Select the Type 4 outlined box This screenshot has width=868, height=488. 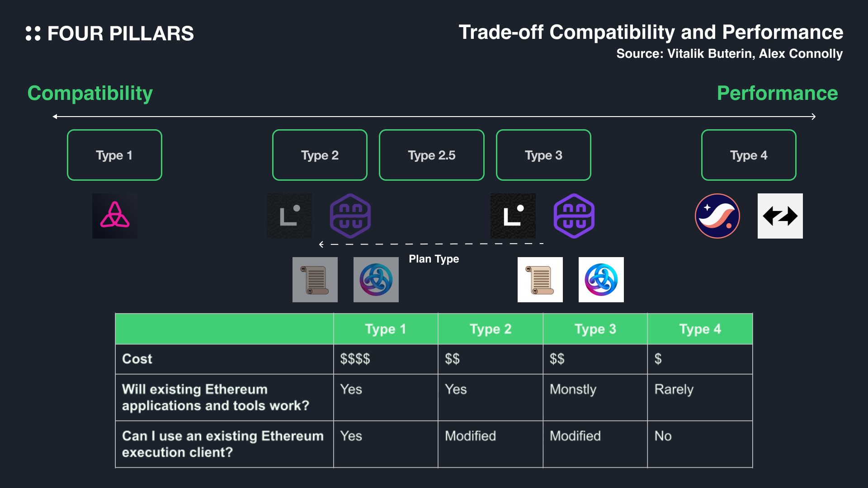coord(749,155)
